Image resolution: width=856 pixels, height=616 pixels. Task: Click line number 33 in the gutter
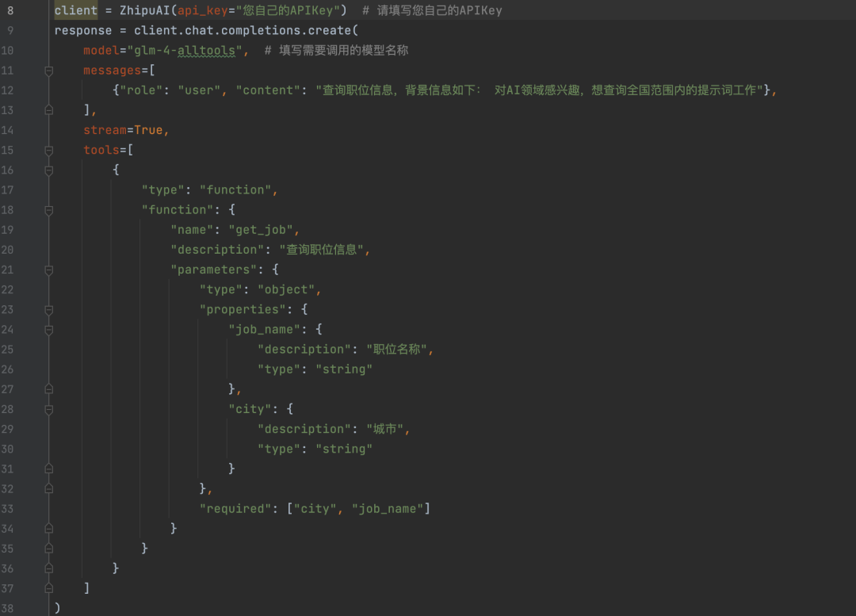8,508
